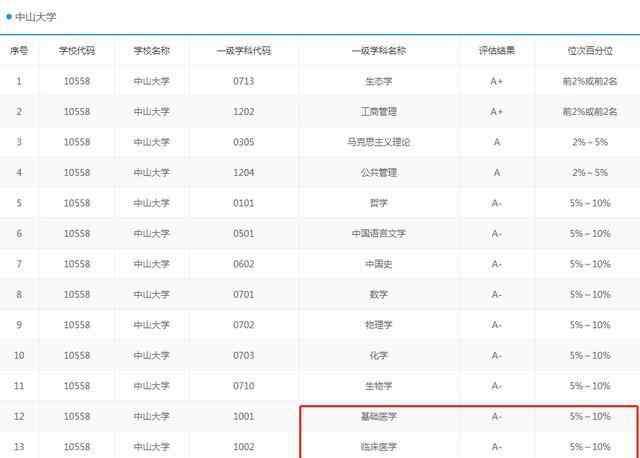The width and height of the screenshot is (640, 458).
Task: Click subject code 0101
Action: (x=244, y=203)
